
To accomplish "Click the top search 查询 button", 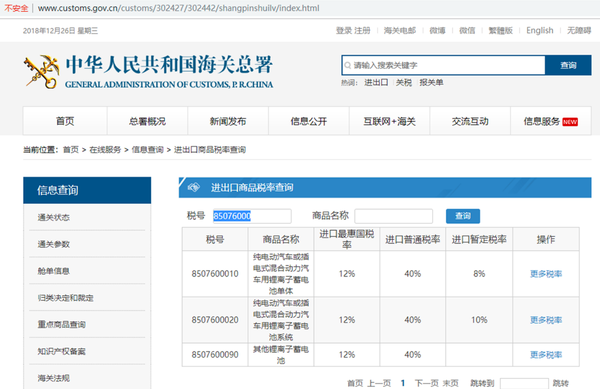I will point(568,65).
